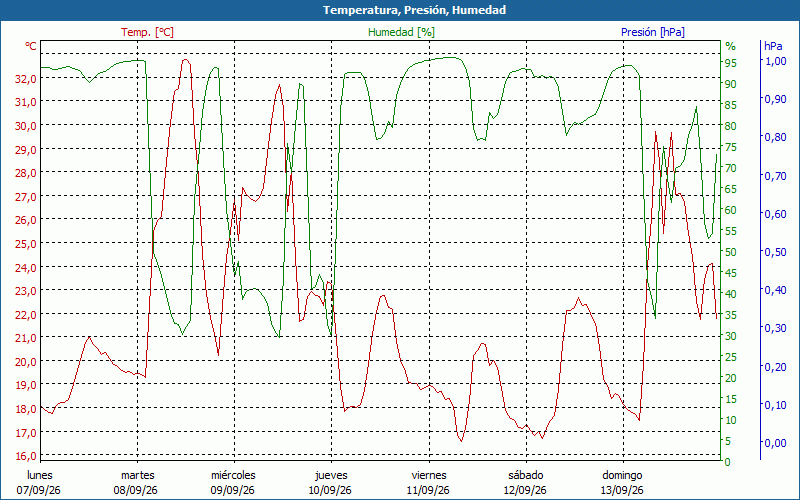Click the '0,50' pressure axis value
800x500 pixels.
(x=776, y=252)
